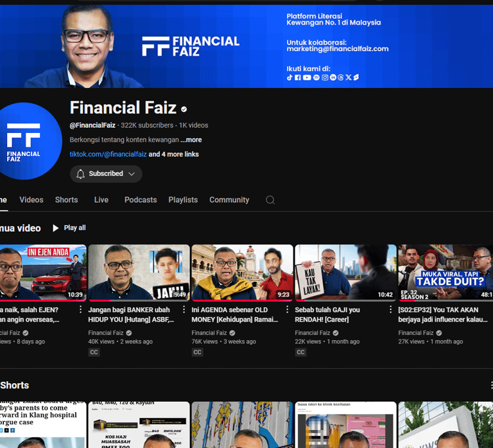Screen dimensions: 493x448
Task: Click the CC badge under Ini AGENDA sebenar video
Action: 198,352
